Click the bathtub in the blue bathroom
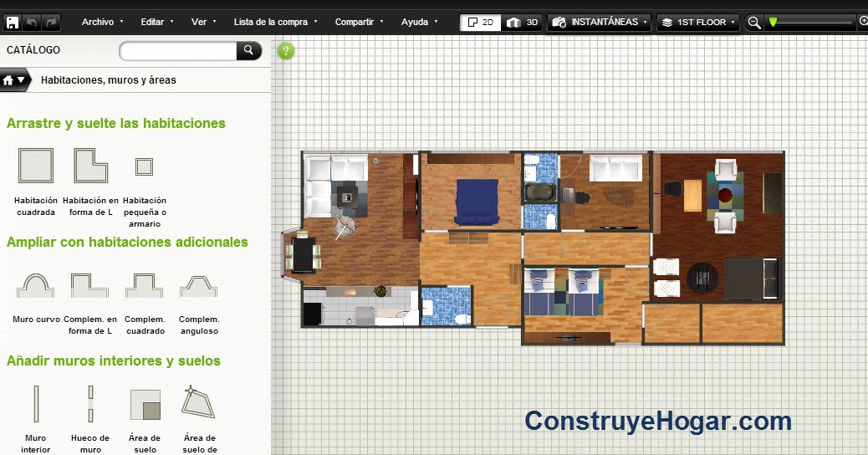This screenshot has width=868, height=455. point(539,192)
